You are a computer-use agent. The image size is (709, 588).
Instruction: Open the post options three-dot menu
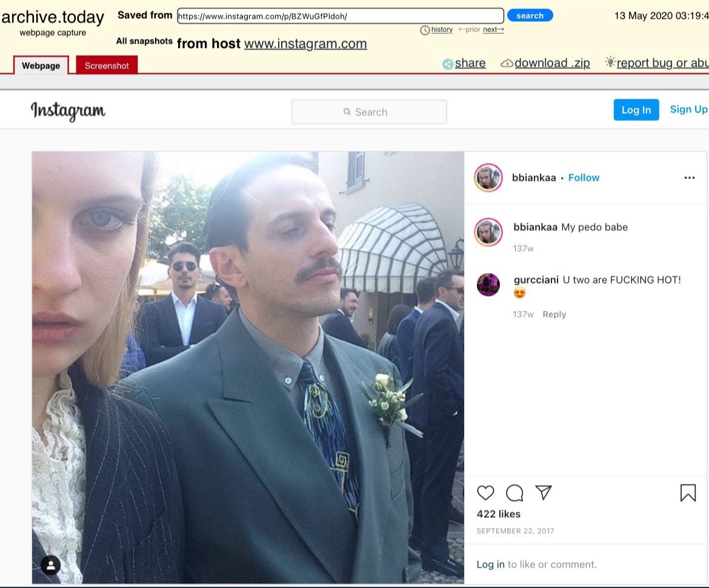point(690,177)
